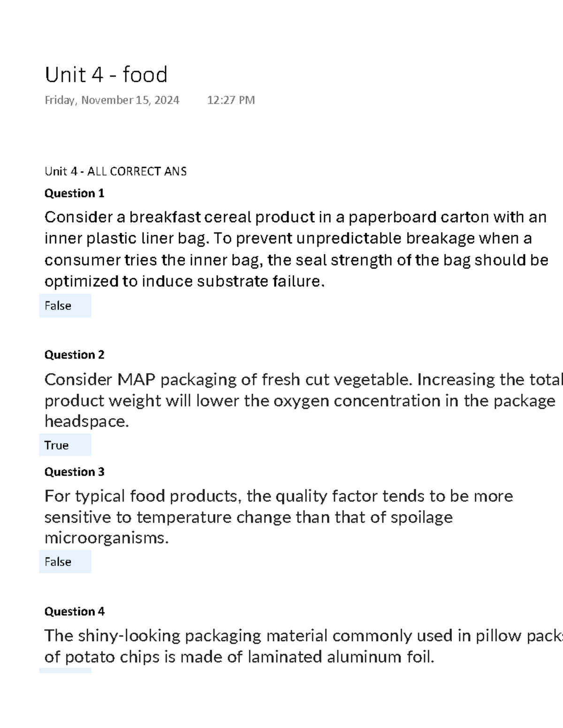Click the date Friday, November 15, 2024
The image size is (563, 728).
pyautogui.click(x=112, y=100)
